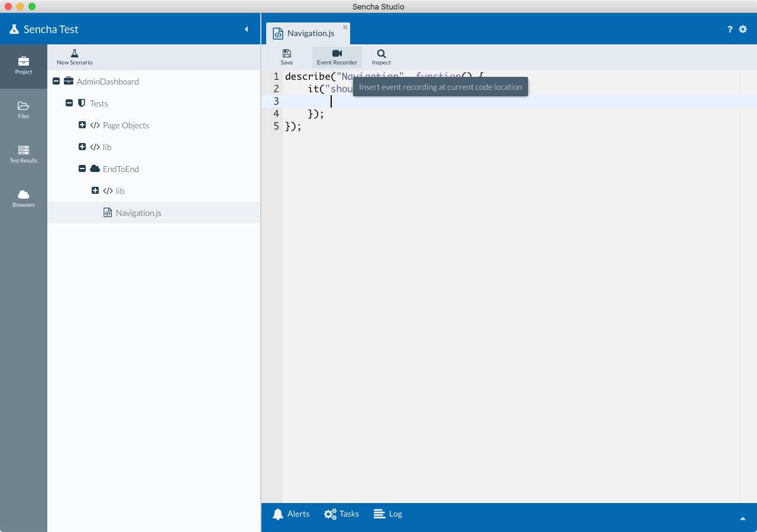
Task: Click line number 1 in gutter
Action: [x=276, y=76]
